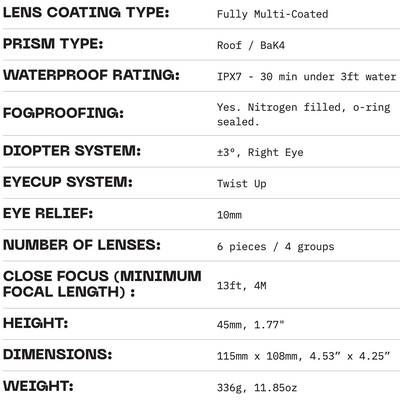
Task: Click the Eye Relief label
Action: (x=48, y=213)
